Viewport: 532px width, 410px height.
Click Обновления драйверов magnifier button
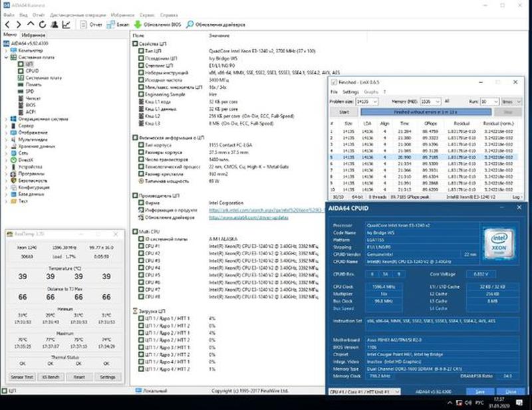tap(215, 25)
